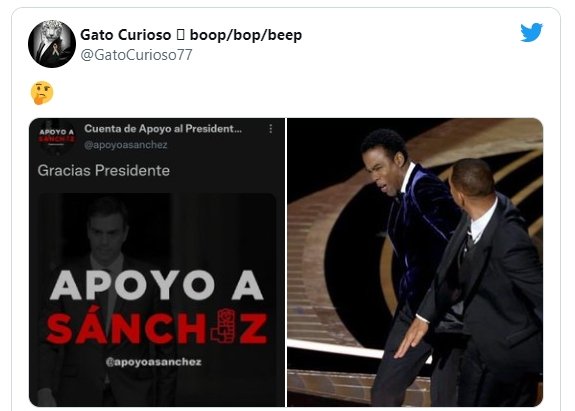The image size is (575, 411).
Task: Click the red SÁNCHEZ poster text
Action: (157, 327)
